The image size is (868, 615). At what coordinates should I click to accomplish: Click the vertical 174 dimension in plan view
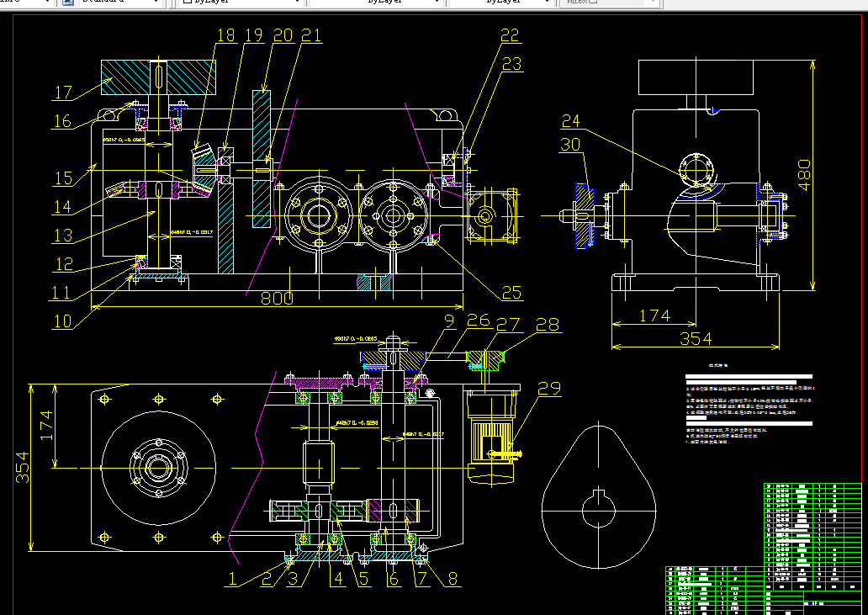(x=46, y=425)
